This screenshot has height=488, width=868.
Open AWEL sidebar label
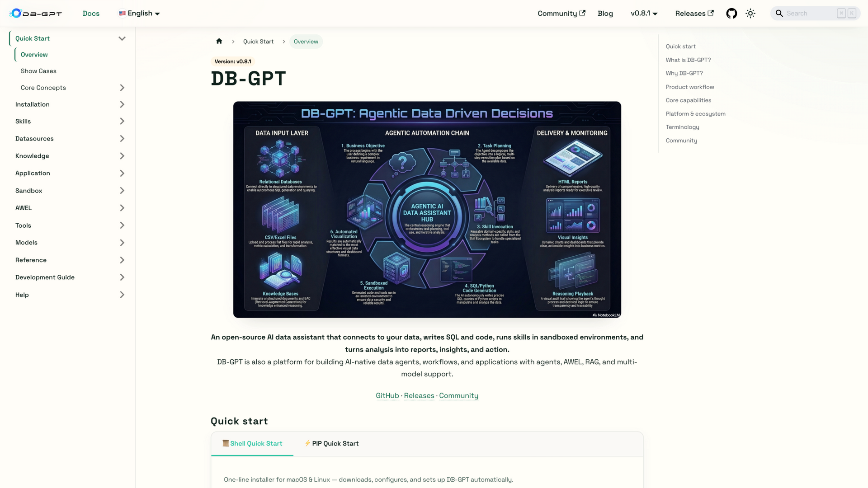(24, 208)
